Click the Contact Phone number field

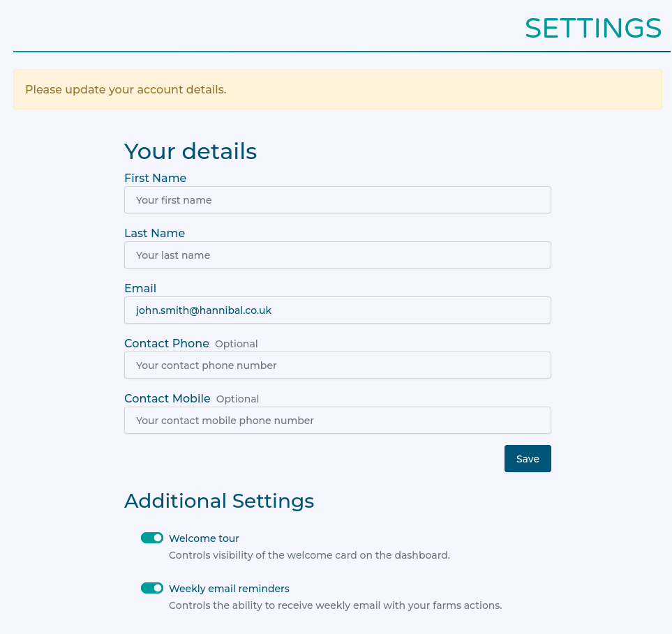point(337,365)
